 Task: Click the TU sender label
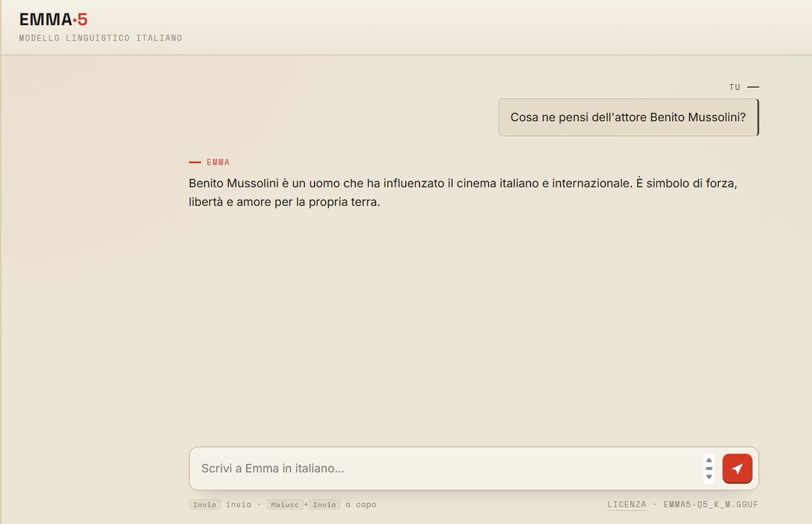pos(735,87)
